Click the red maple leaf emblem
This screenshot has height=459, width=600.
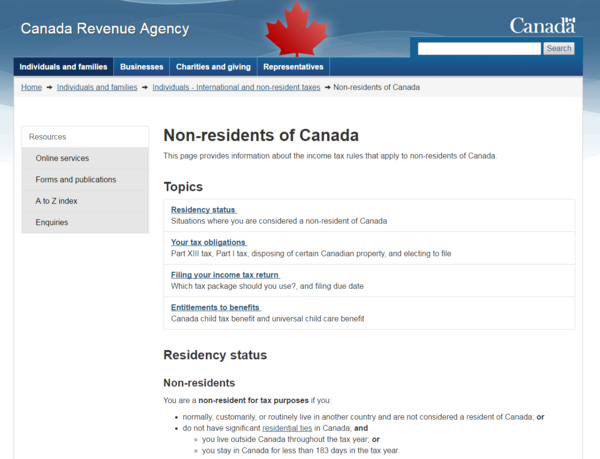tap(297, 29)
